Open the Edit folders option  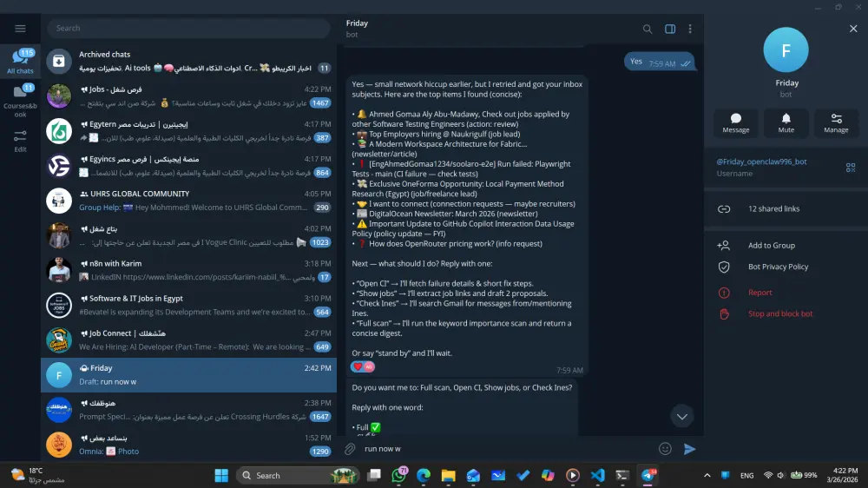pyautogui.click(x=21, y=142)
